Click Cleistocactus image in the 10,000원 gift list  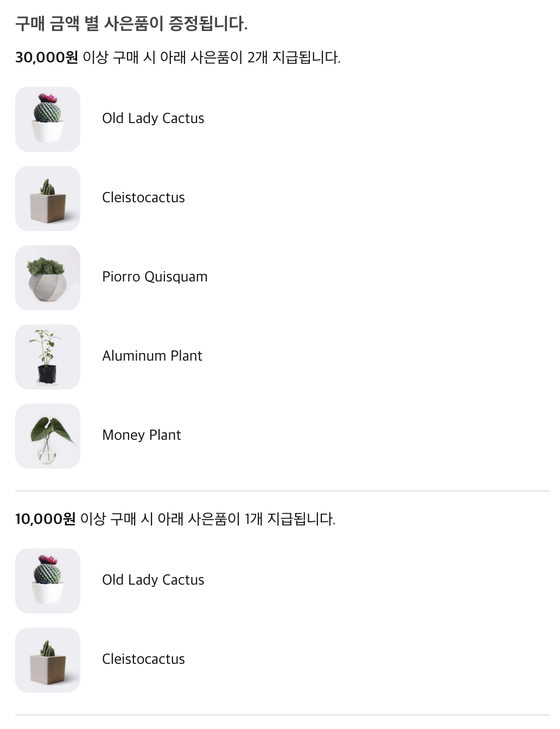tap(48, 660)
